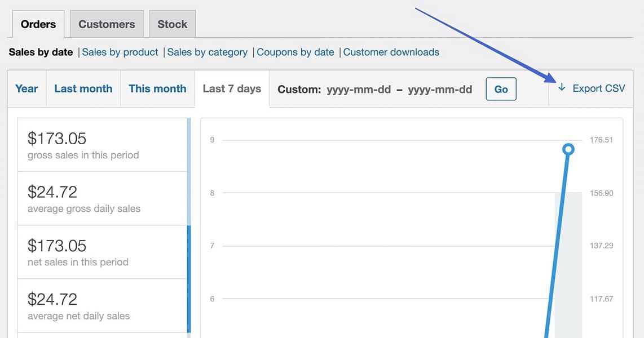Enter a custom start date

pos(359,89)
